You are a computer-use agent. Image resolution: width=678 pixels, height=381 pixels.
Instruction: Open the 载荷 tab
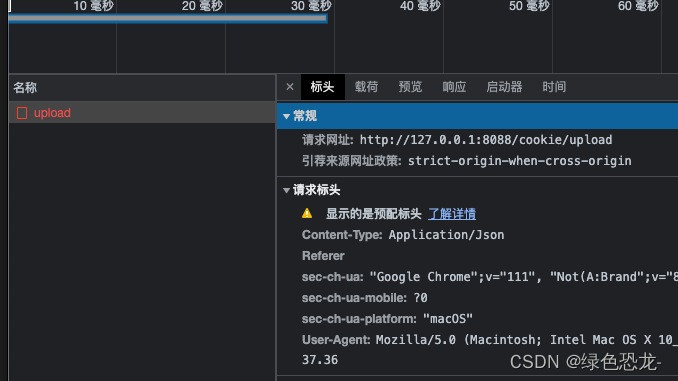[366, 87]
